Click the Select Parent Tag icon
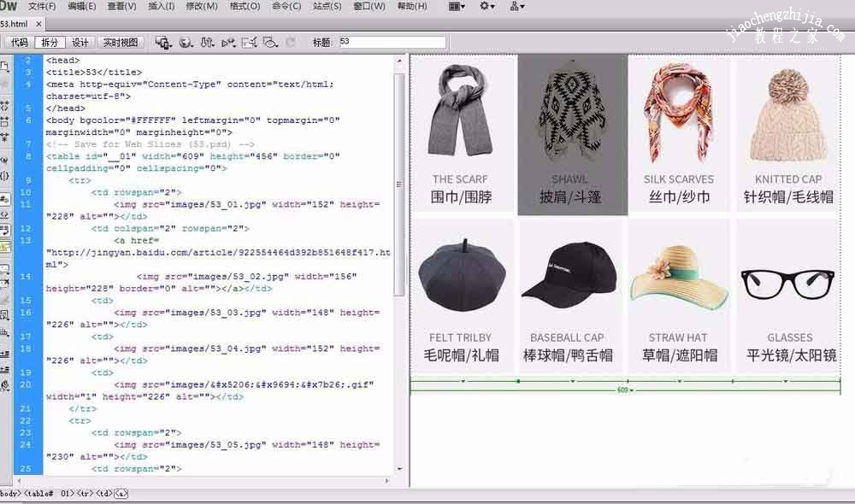The image size is (855, 504). click(x=7, y=158)
